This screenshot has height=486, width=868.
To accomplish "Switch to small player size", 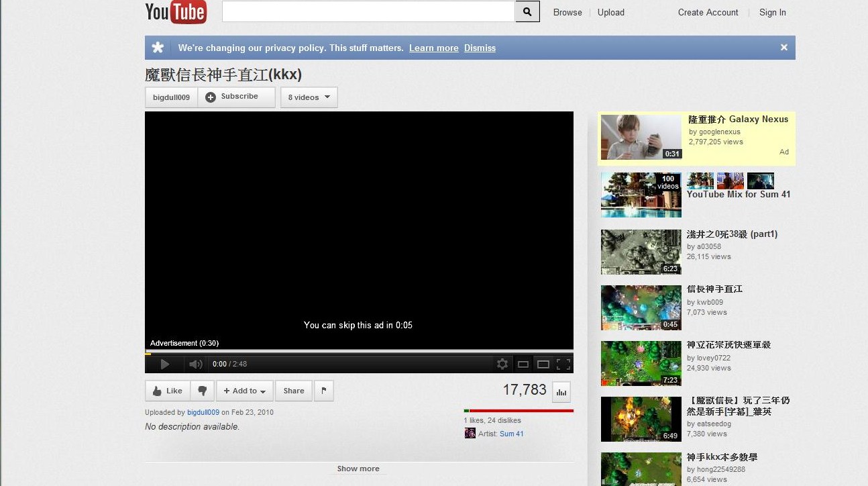I will tap(523, 364).
